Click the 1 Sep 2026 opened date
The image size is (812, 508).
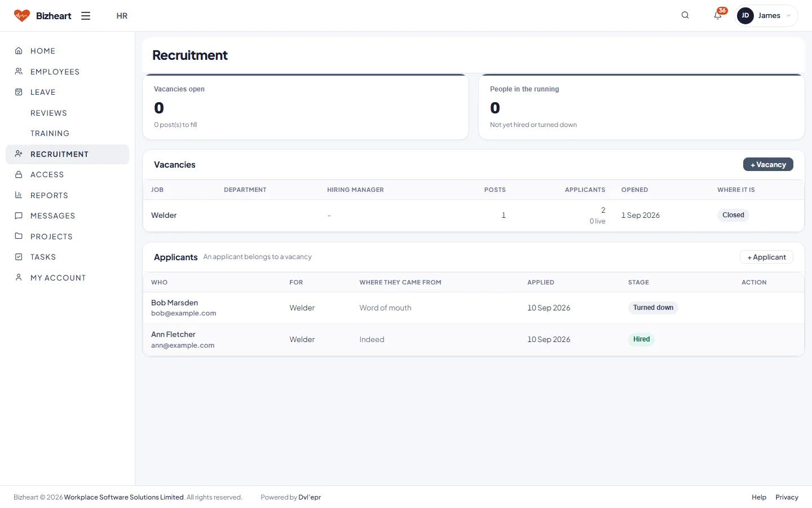641,215
